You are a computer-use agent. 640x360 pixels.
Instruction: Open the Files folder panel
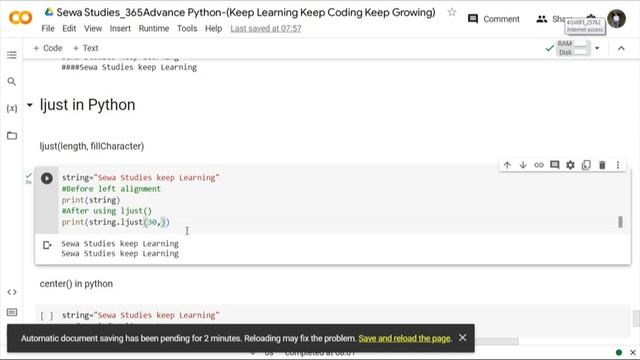click(x=12, y=136)
